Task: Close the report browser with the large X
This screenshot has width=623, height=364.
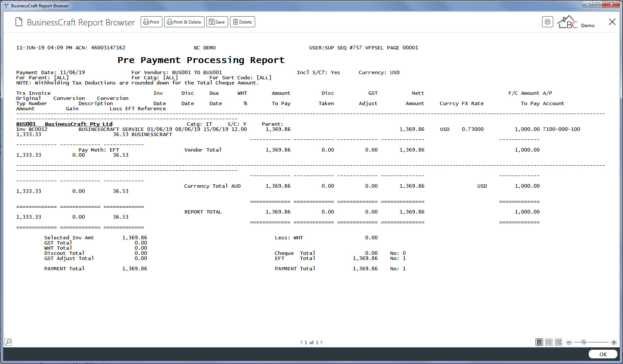Action: (x=612, y=22)
